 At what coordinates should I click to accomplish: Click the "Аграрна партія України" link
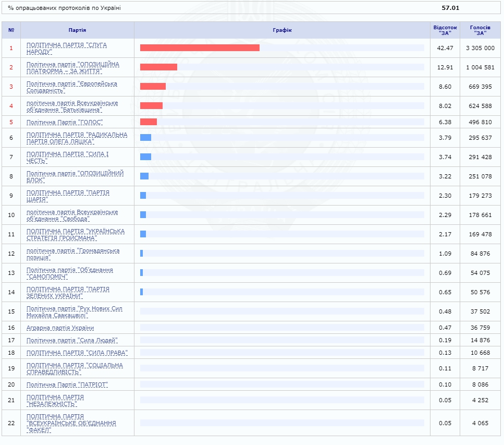pyautogui.click(x=60, y=328)
